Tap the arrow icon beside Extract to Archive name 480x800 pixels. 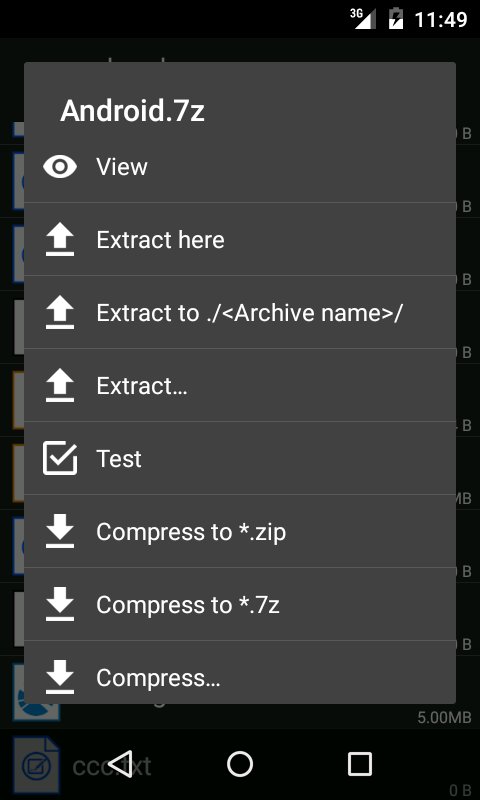coord(60,313)
